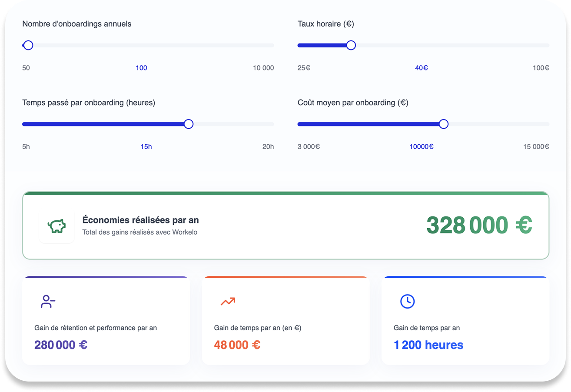This screenshot has height=392, width=571.
Task: Click the time per onboarding slider handle
Action: pyautogui.click(x=189, y=124)
